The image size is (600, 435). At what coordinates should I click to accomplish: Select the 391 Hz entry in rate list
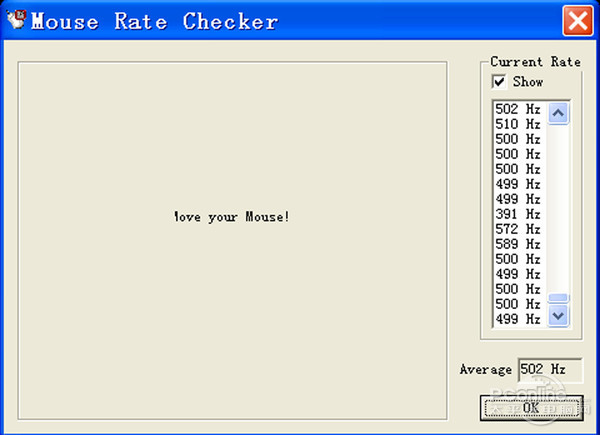click(x=518, y=214)
